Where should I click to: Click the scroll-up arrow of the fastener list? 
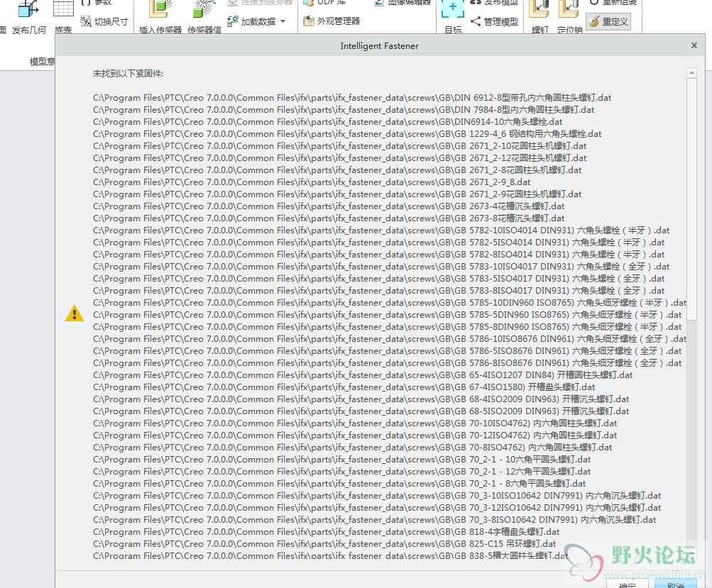click(x=691, y=72)
